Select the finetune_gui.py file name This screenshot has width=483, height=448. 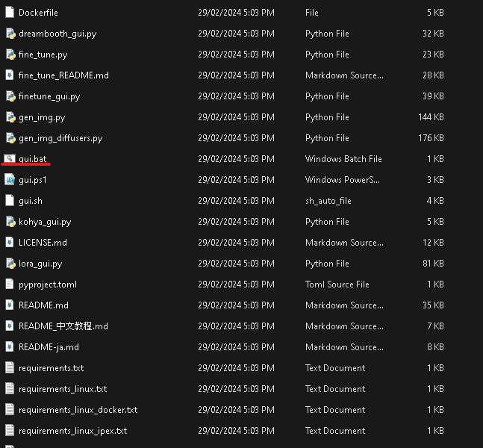click(x=49, y=96)
